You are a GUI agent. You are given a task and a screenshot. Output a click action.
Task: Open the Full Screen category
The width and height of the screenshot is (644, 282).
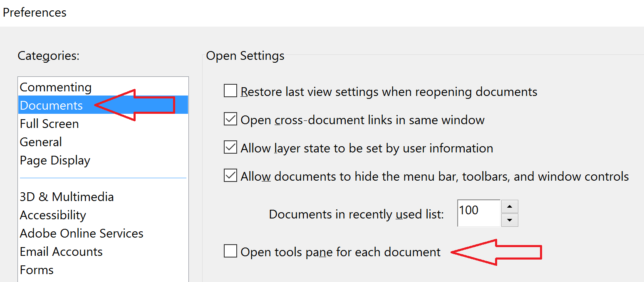tap(49, 124)
